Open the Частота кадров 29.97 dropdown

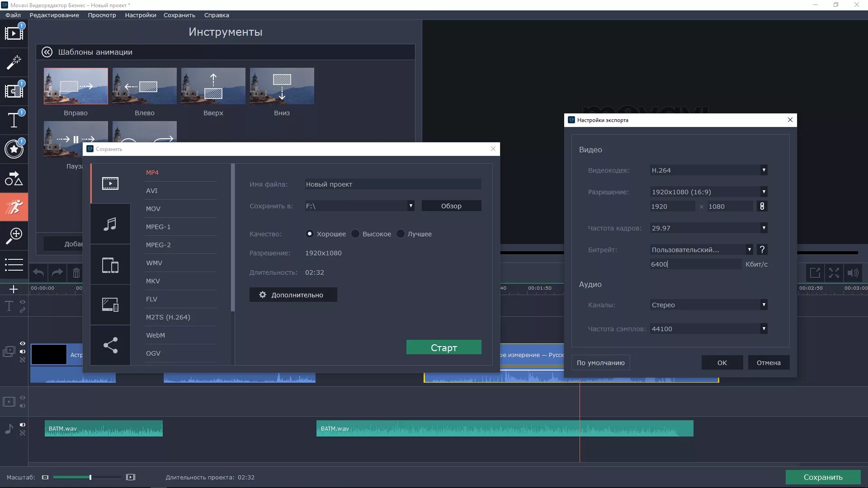click(764, 228)
